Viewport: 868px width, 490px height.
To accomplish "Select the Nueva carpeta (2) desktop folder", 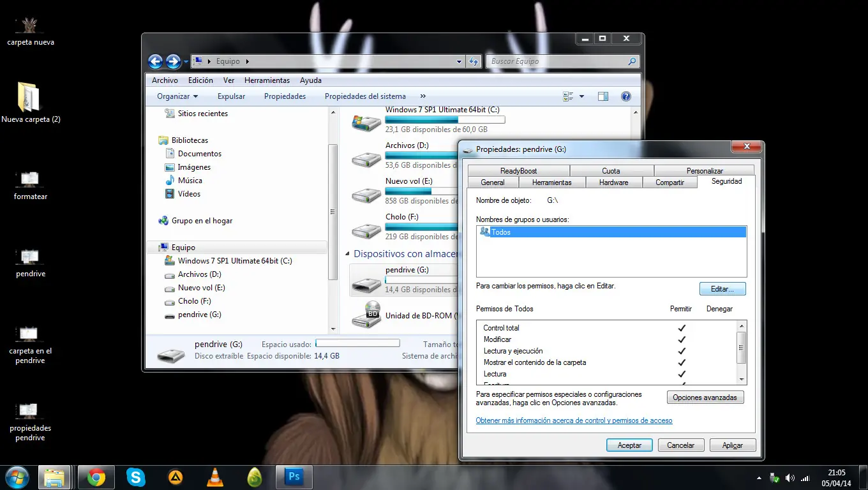I will 29,97.
